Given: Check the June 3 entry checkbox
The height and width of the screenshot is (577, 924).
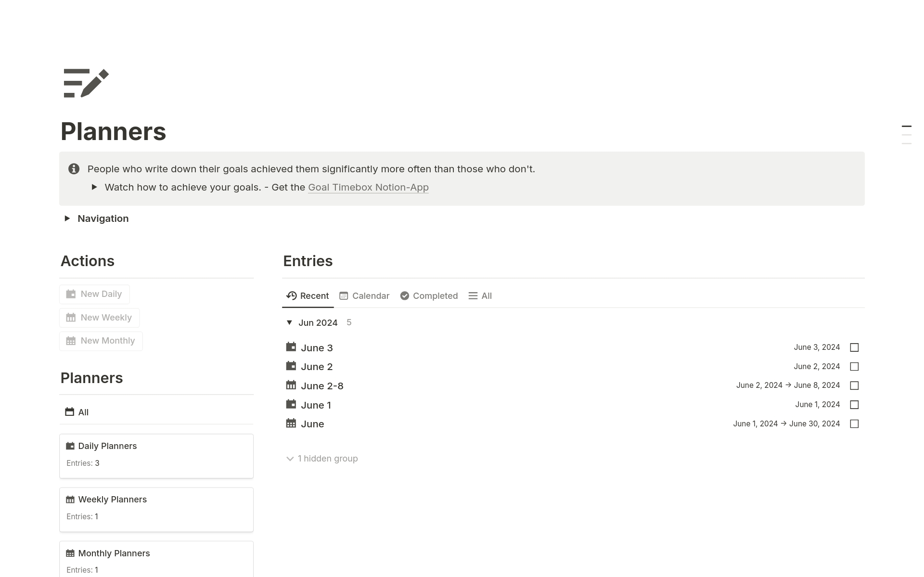Looking at the screenshot, I should [x=854, y=347].
